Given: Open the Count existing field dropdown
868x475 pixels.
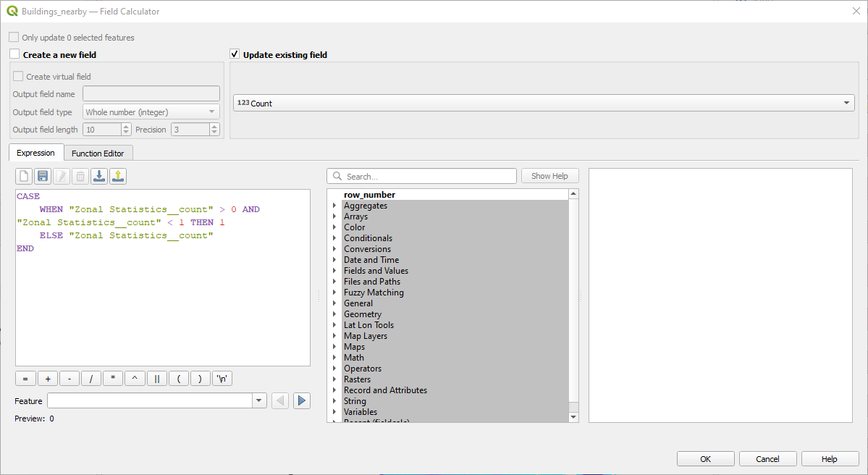Looking at the screenshot, I should tap(543, 104).
